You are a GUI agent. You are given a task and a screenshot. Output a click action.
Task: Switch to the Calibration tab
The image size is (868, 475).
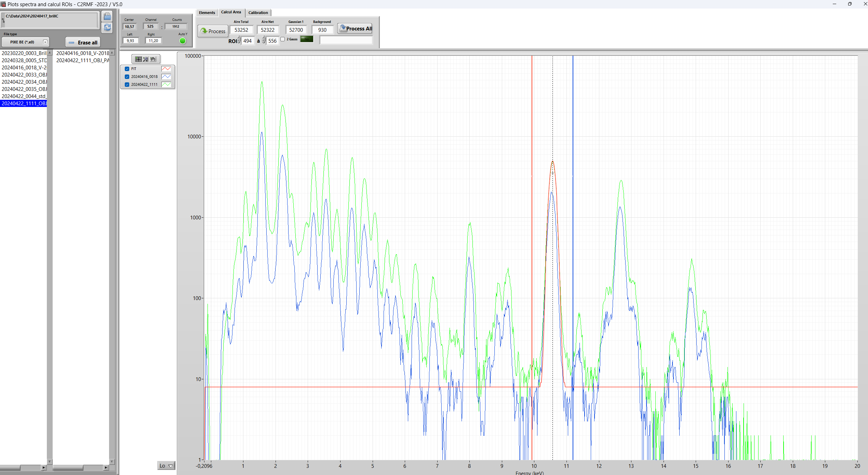click(258, 13)
